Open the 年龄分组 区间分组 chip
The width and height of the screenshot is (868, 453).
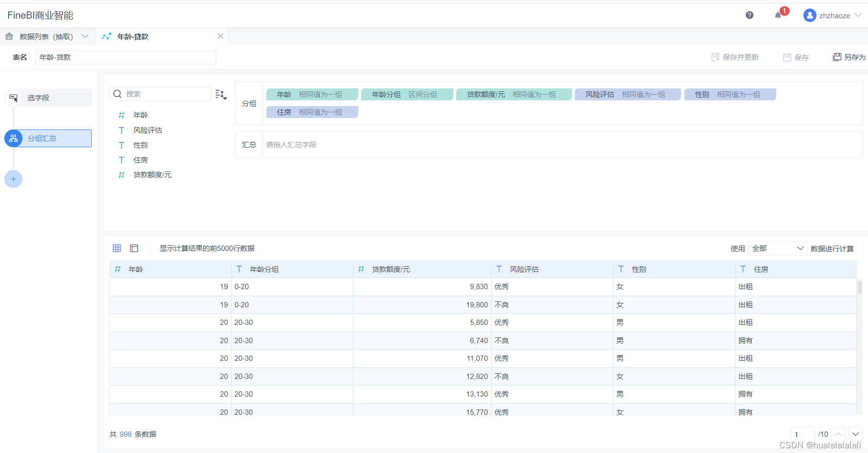407,95
